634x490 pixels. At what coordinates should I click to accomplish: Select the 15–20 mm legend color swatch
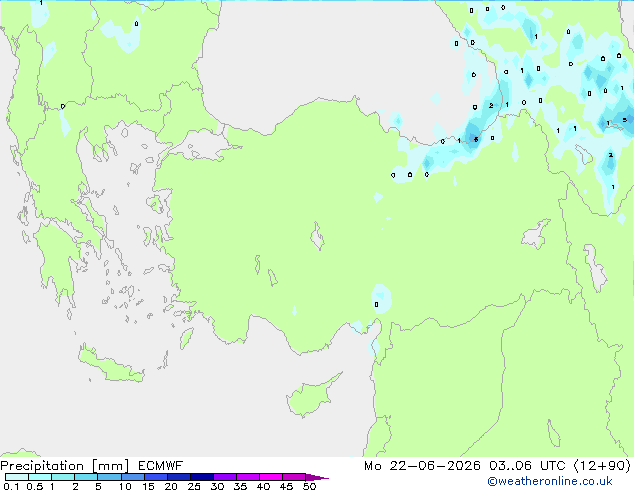pos(155,477)
